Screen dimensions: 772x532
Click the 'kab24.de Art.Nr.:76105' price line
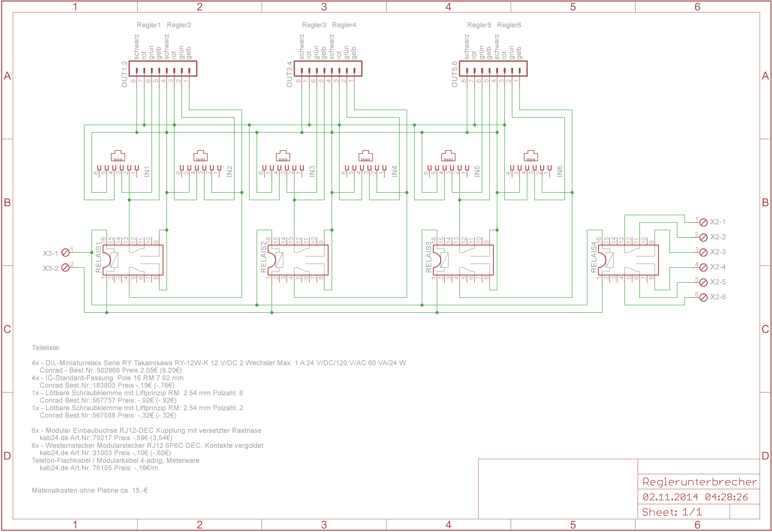(99, 468)
